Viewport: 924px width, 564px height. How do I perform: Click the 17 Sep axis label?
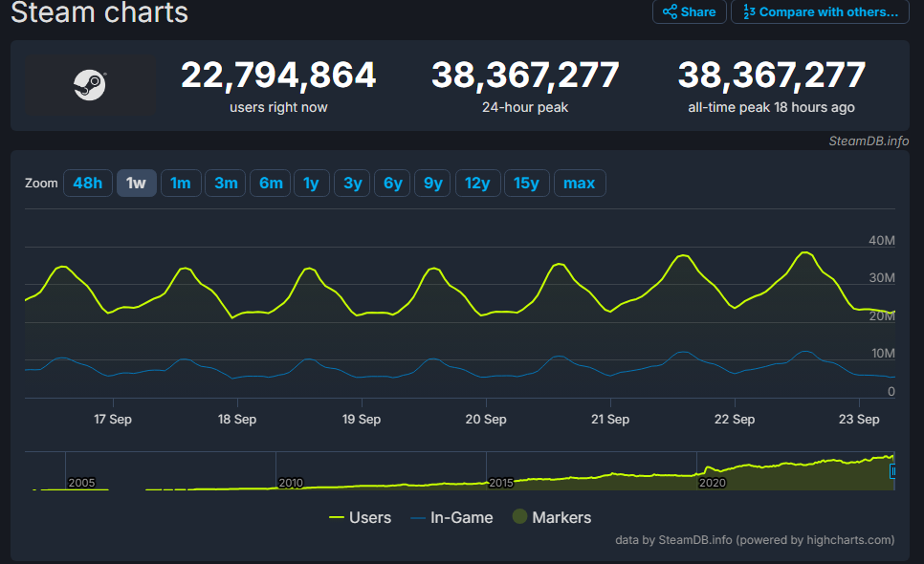(x=113, y=419)
